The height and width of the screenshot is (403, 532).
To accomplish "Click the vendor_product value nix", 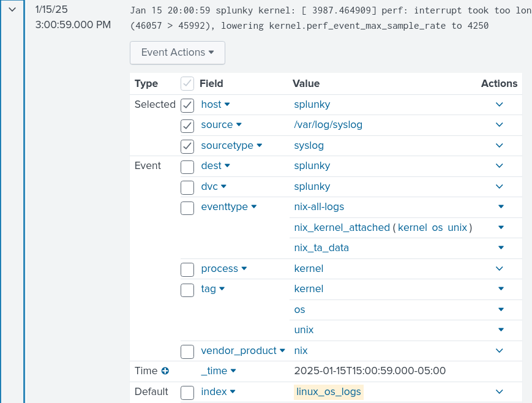I will (301, 351).
